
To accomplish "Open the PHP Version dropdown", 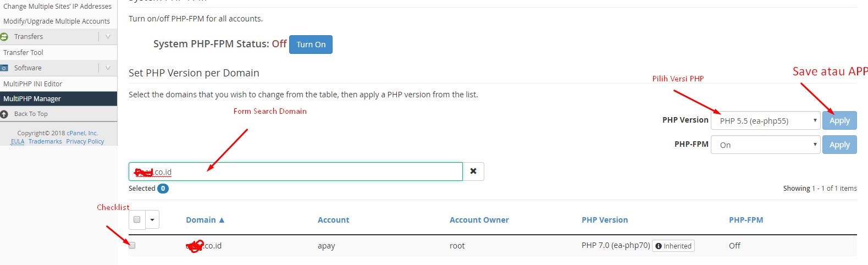I will pyautogui.click(x=765, y=120).
